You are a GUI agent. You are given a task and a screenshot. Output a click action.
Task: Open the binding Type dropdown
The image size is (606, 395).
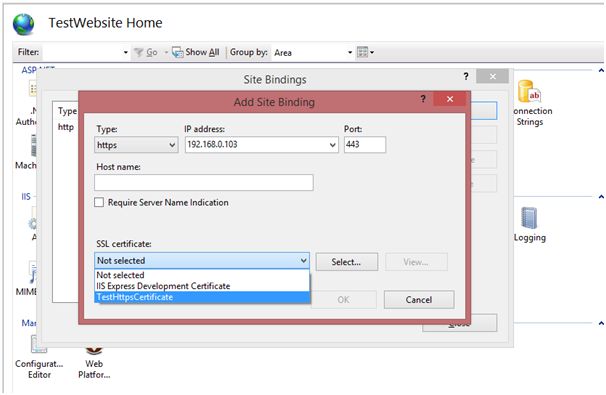tap(136, 145)
